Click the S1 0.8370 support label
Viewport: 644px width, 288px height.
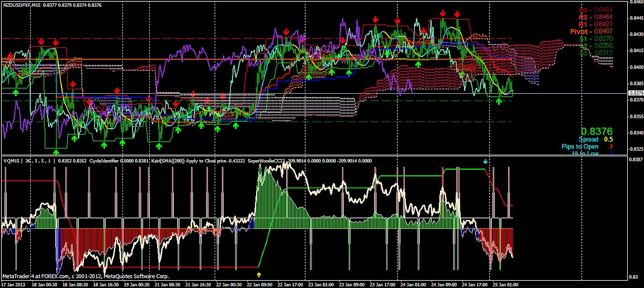click(595, 39)
